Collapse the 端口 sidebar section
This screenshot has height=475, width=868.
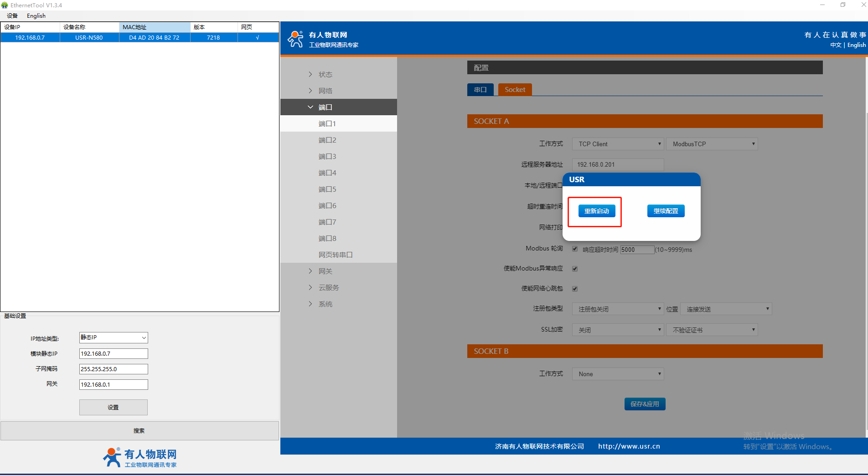click(325, 107)
